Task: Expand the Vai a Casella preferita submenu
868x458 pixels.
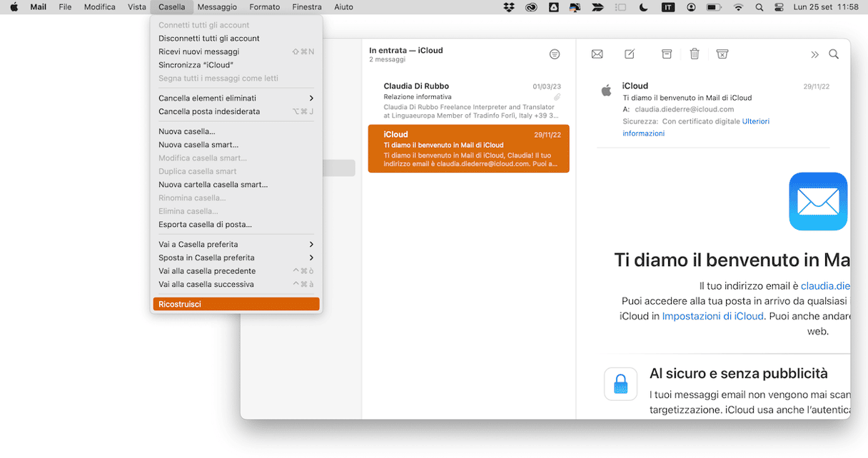Action: click(x=236, y=245)
